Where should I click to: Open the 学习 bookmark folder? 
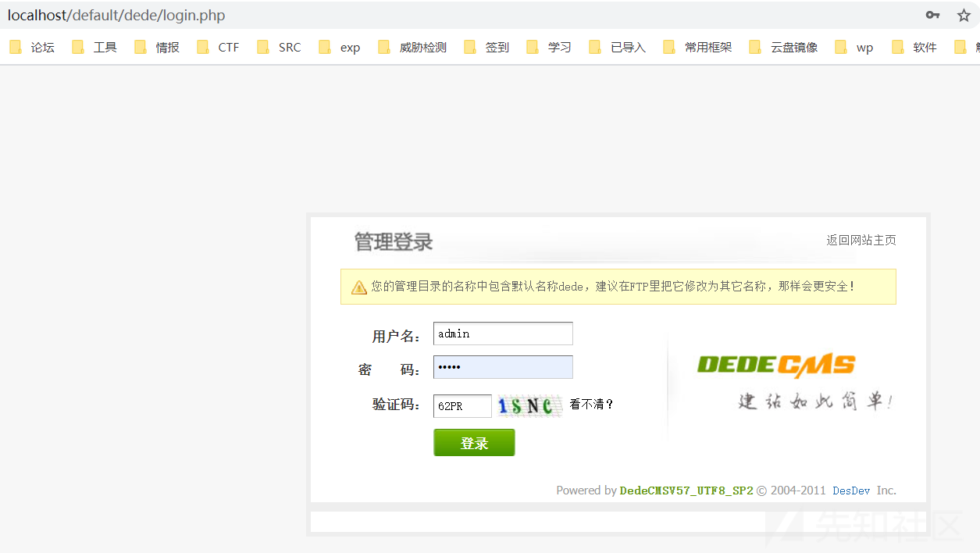[x=549, y=48]
